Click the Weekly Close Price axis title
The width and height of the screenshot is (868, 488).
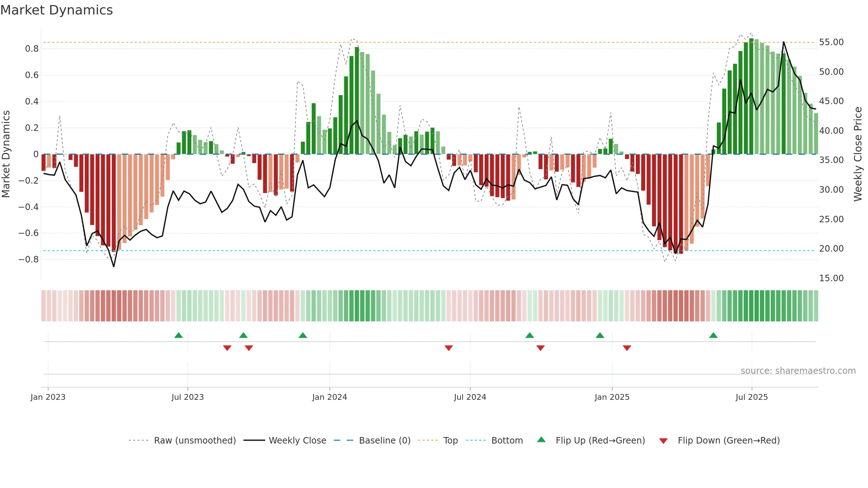coord(858,154)
